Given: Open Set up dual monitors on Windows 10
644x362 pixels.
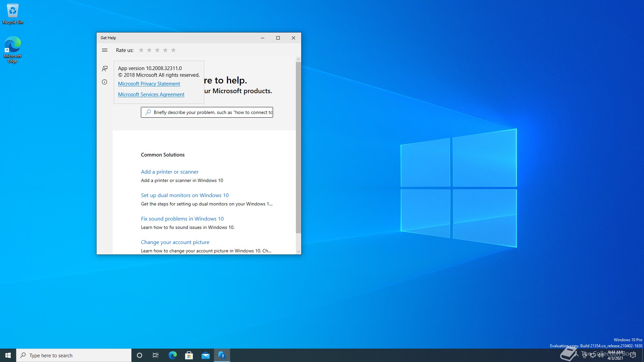Looking at the screenshot, I should pos(185,195).
